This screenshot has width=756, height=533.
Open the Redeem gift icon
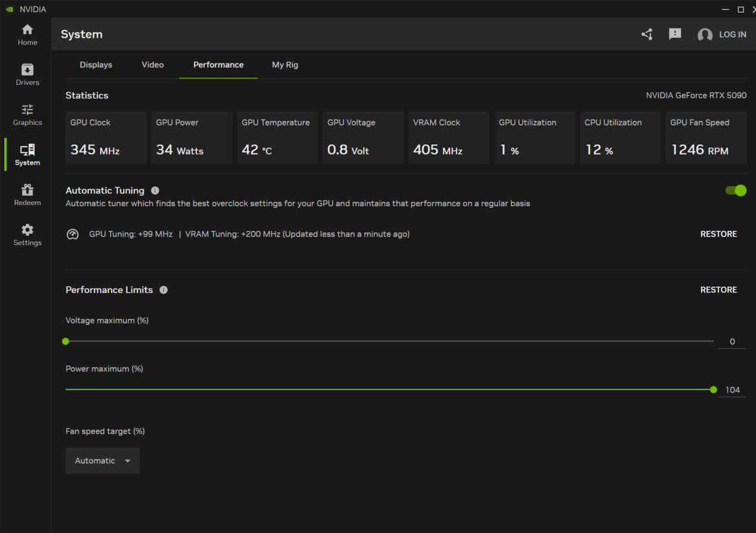[27, 190]
